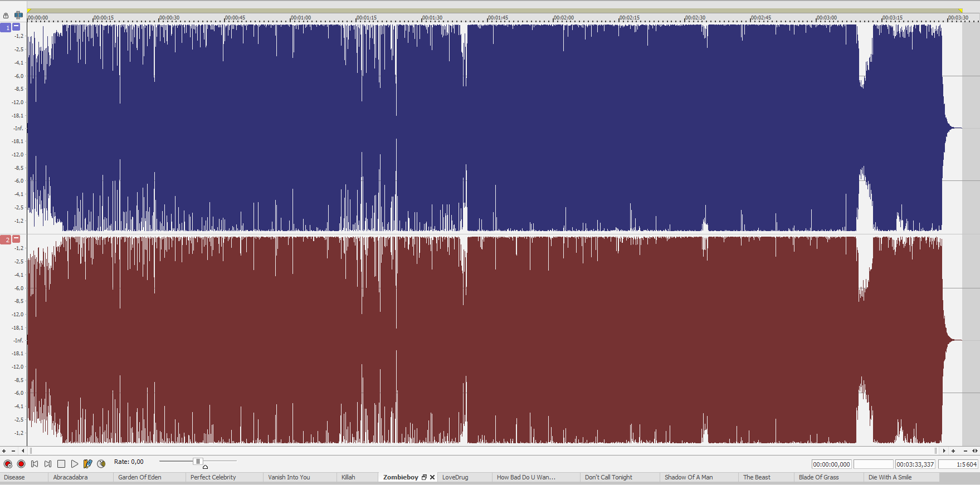Viewport: 980px width, 485px height.
Task: Click the edit tool pencil icon
Action: tap(87, 464)
